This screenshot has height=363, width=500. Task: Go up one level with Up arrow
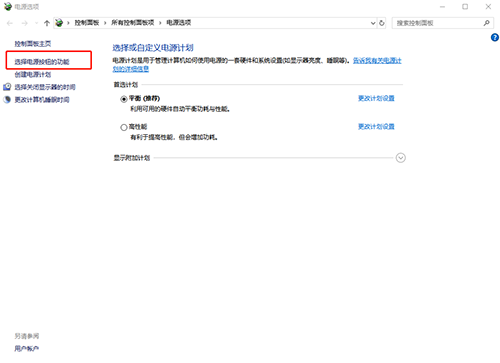pos(47,23)
